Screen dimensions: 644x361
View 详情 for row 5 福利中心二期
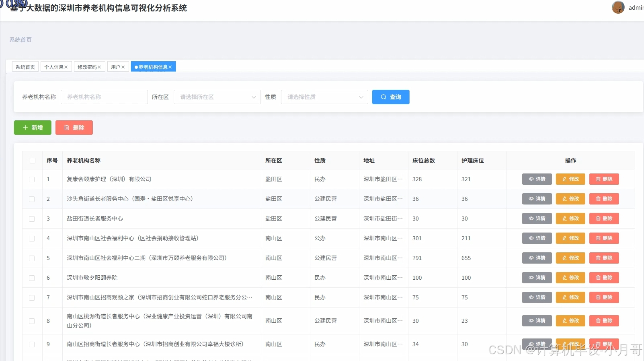pos(537,258)
